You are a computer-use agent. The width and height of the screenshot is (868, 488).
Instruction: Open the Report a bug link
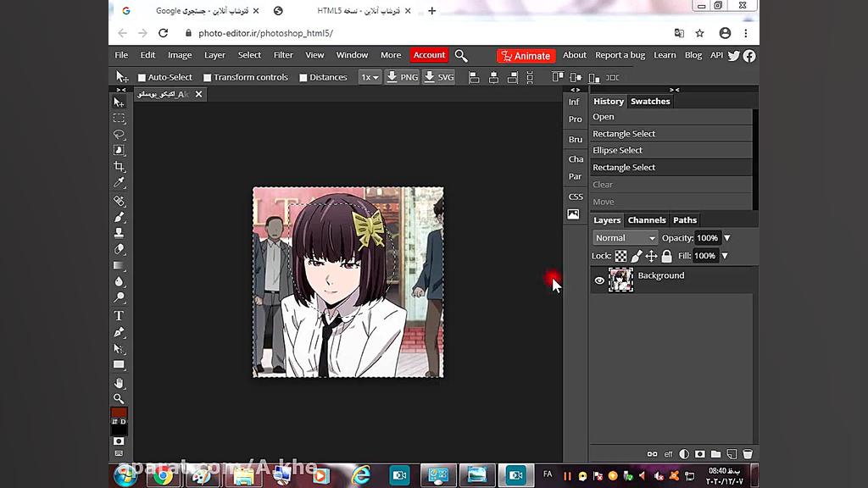coord(620,55)
